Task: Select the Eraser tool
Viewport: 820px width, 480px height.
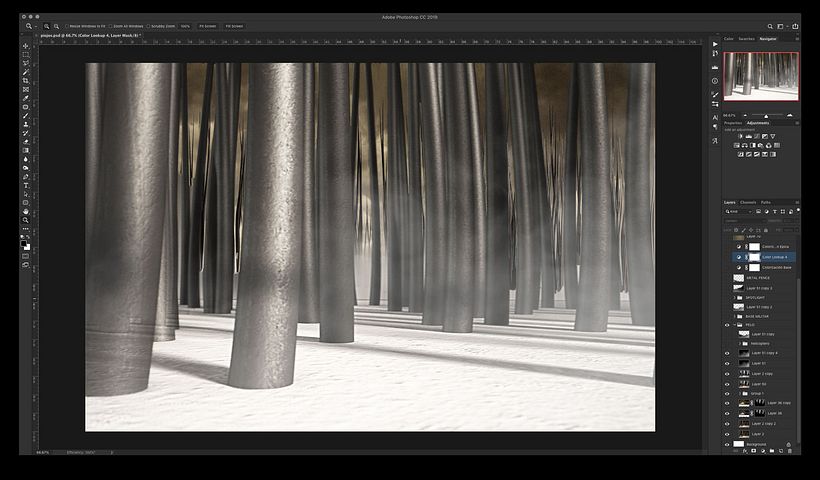Action: pyautogui.click(x=26, y=142)
